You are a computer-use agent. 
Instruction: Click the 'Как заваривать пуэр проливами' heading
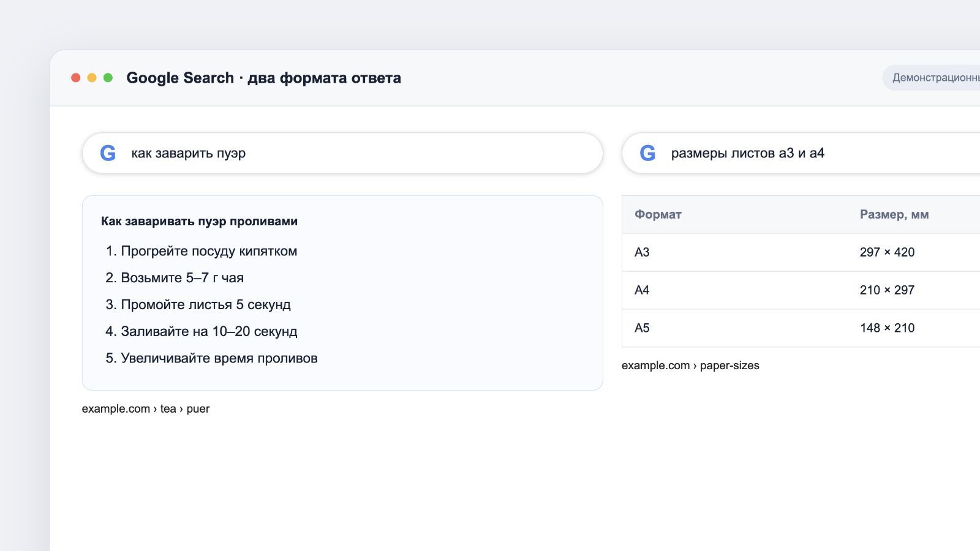point(199,222)
